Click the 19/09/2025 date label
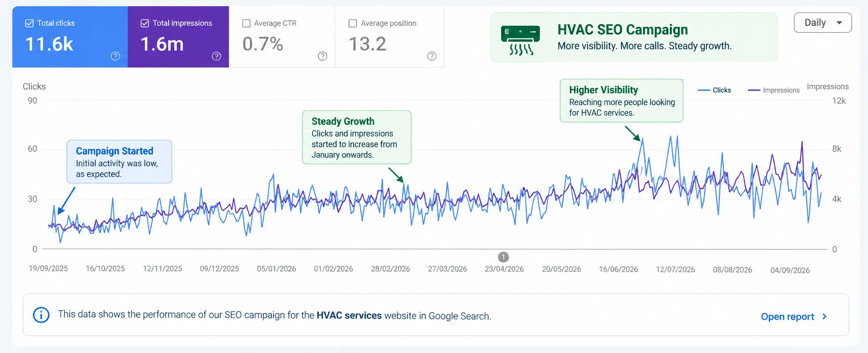Screen dimensions: 868x353 pyautogui.click(x=48, y=269)
